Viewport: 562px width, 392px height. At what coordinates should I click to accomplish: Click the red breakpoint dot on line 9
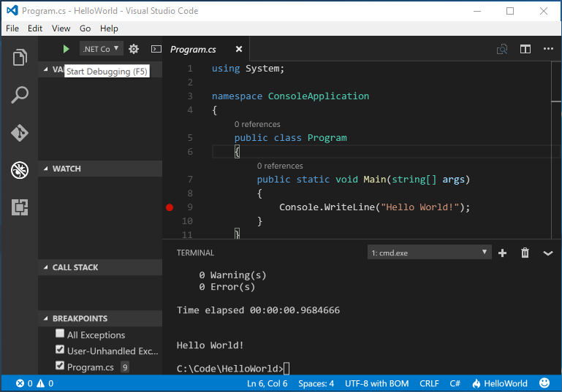click(170, 207)
